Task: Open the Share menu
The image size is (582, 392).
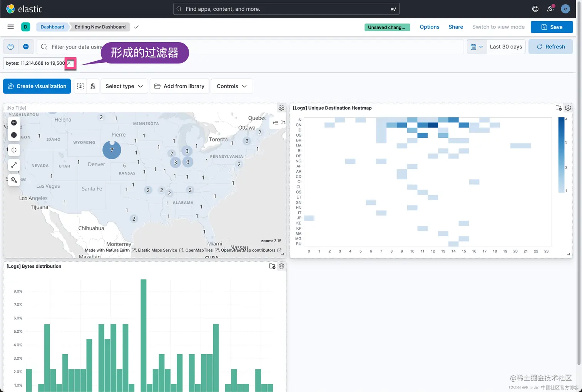Action: [456, 27]
